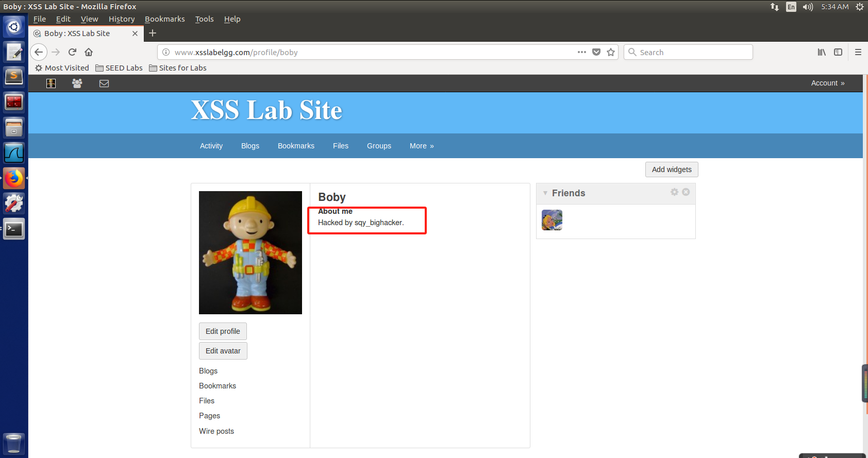
Task: Open the Files manager dock icon
Action: pos(14,127)
